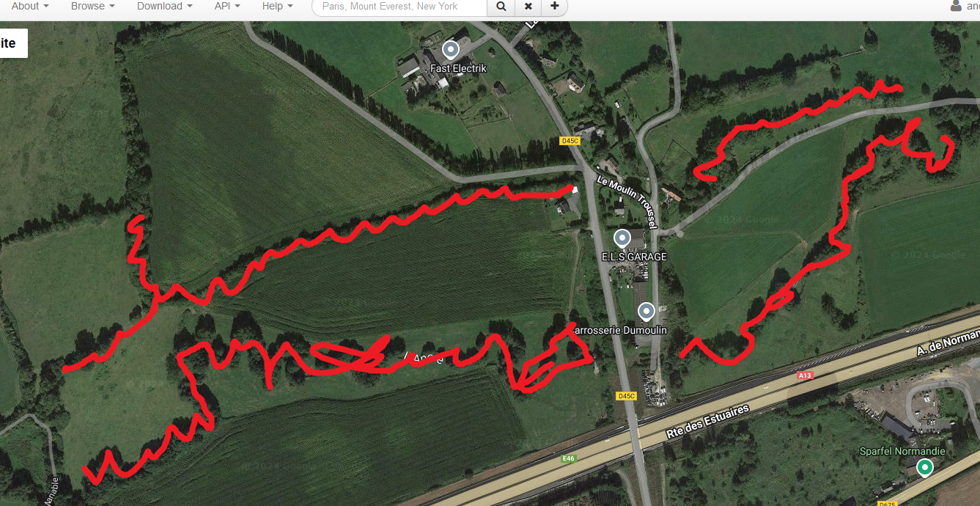Focus the place search input field
This screenshot has height=506, width=980.
399,6
